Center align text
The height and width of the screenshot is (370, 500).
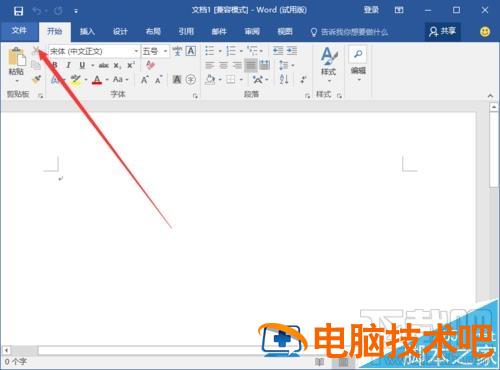point(223,65)
